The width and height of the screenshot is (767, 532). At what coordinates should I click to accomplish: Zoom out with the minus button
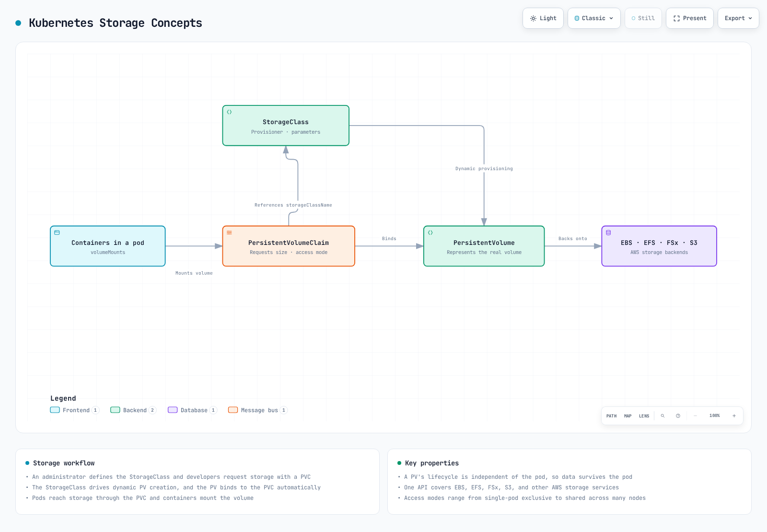(695, 416)
